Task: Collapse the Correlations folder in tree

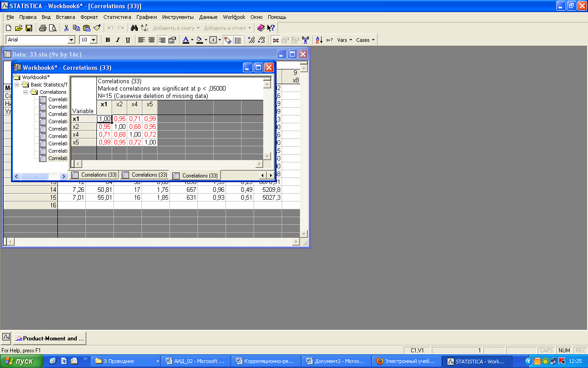Action: pos(26,92)
